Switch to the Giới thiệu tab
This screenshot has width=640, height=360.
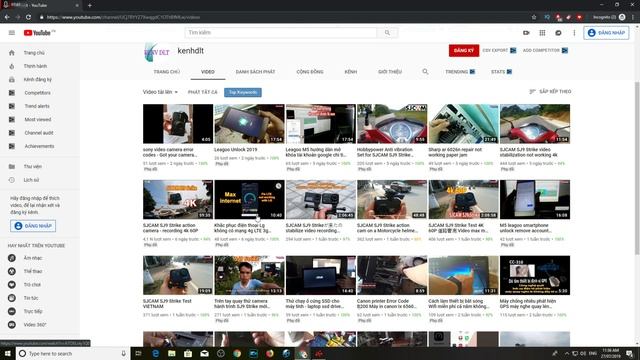390,72
